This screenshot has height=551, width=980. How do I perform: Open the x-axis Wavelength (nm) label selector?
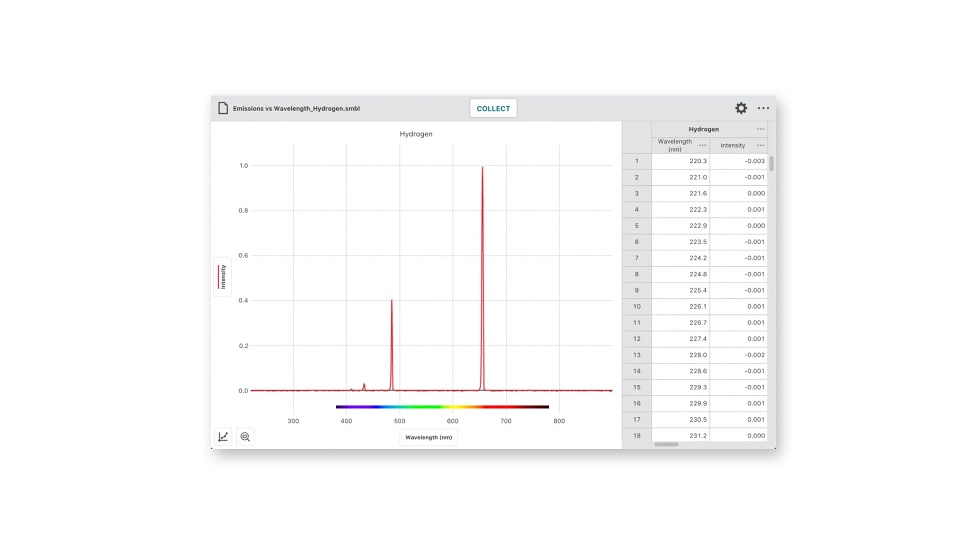coord(428,437)
